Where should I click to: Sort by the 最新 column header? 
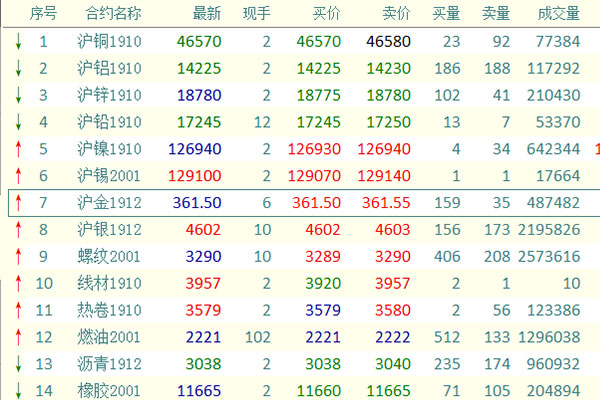[207, 14]
